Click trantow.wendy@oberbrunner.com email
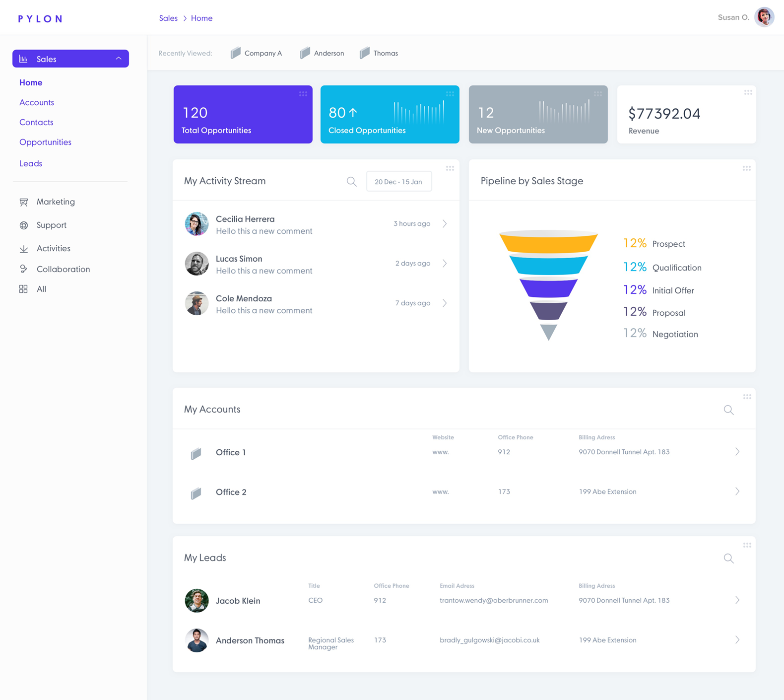This screenshot has width=784, height=700. coord(494,600)
